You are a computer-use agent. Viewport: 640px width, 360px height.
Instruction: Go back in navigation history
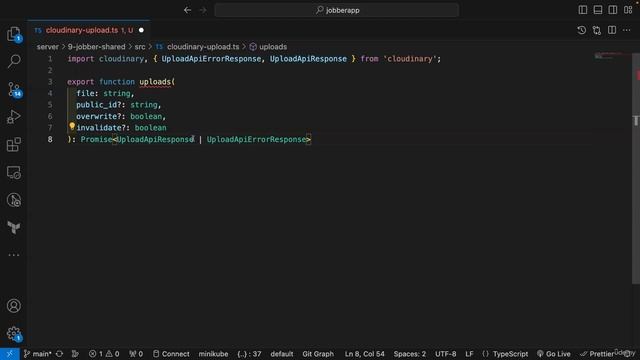pyautogui.click(x=187, y=10)
